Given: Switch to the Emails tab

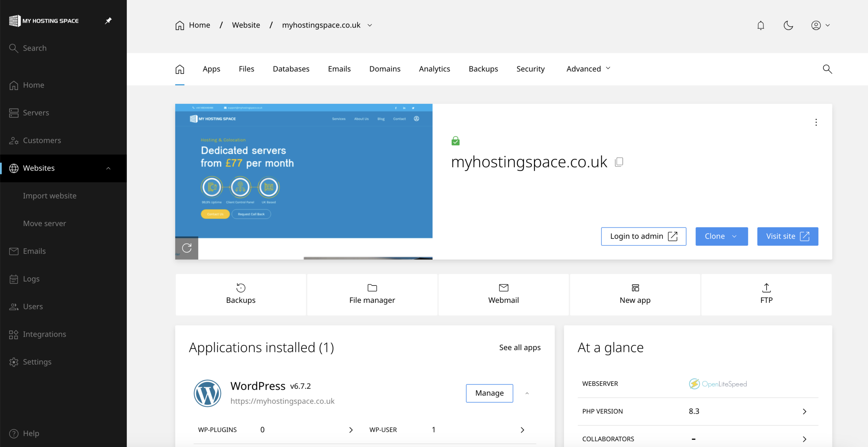Looking at the screenshot, I should [339, 69].
